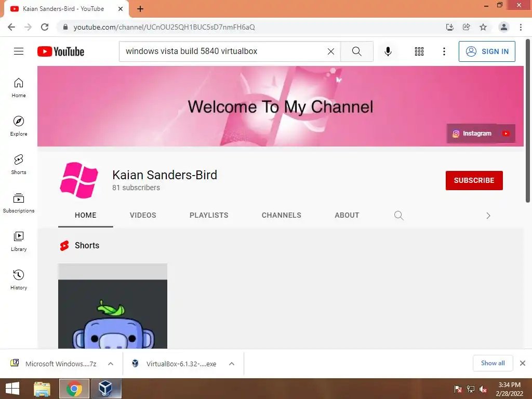
Task: Switch to the ABOUT tab
Action: [347, 216]
